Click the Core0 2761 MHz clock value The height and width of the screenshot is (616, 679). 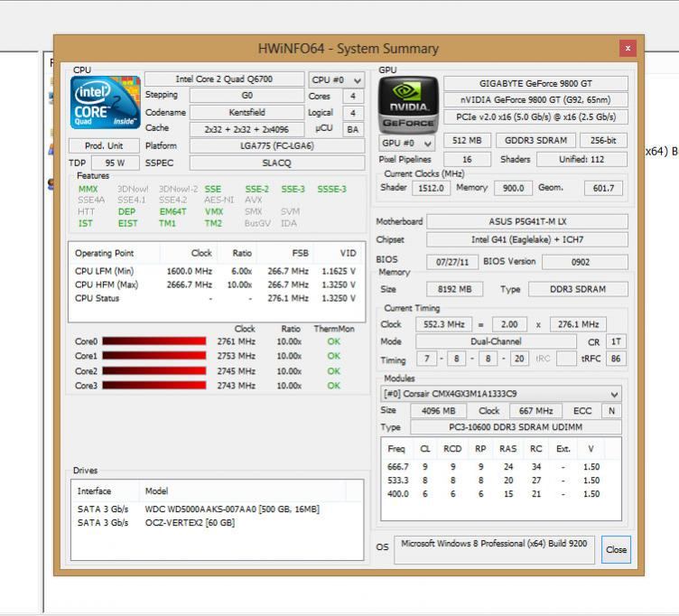pos(236,341)
